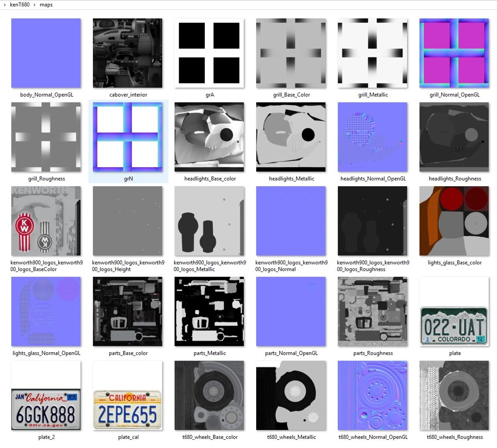Expand the chevron before kenT680
This screenshot has height=448, width=497.
tap(5, 5)
